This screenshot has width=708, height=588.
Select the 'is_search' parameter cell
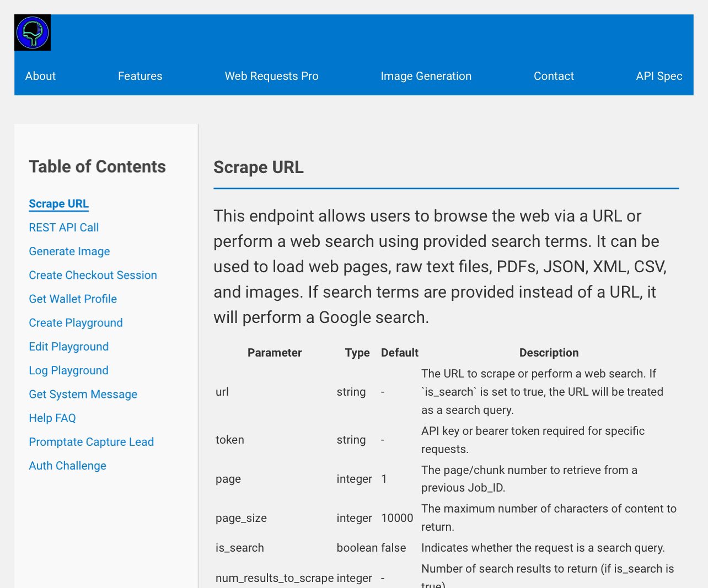pos(240,548)
